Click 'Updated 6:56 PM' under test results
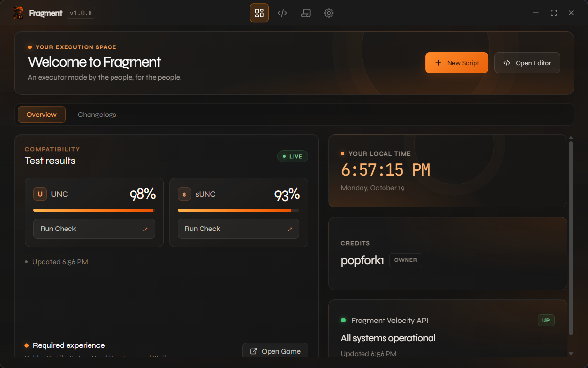This screenshot has width=588, height=368. coord(60,262)
